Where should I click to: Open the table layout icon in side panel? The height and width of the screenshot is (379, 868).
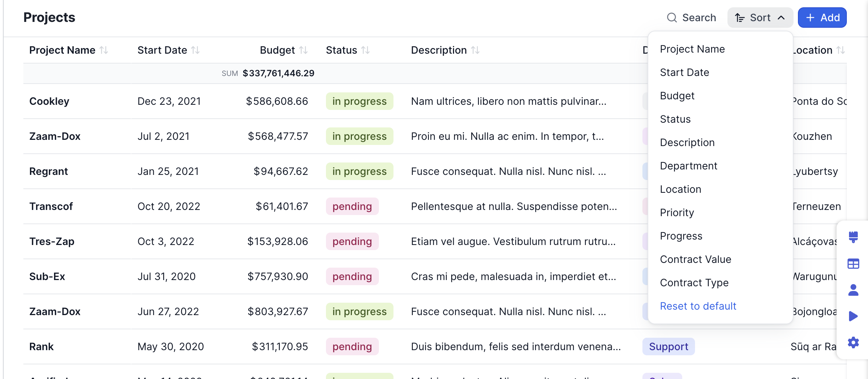pyautogui.click(x=853, y=264)
